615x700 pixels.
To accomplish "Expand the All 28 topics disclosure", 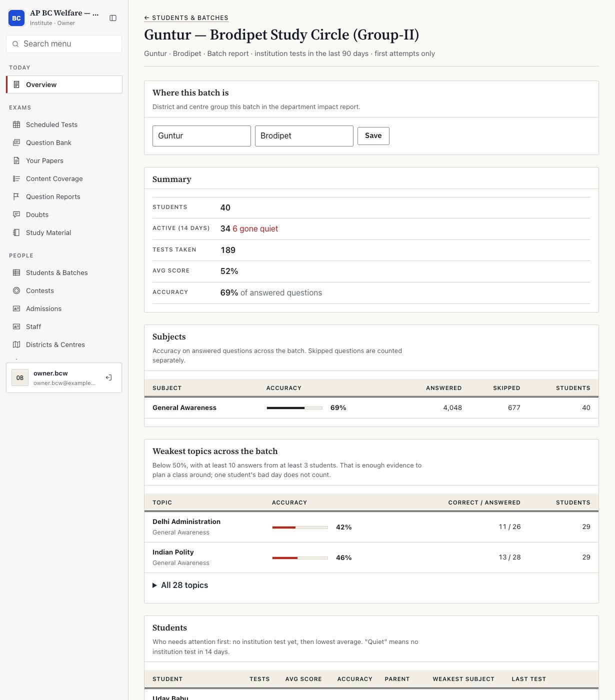I will point(180,585).
